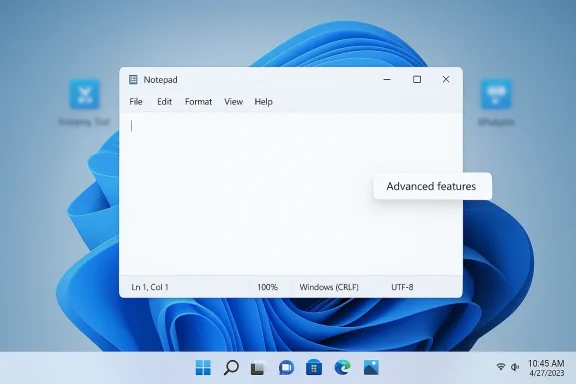
Task: Click the Windows (CRLF) line ending indicator
Action: point(329,287)
